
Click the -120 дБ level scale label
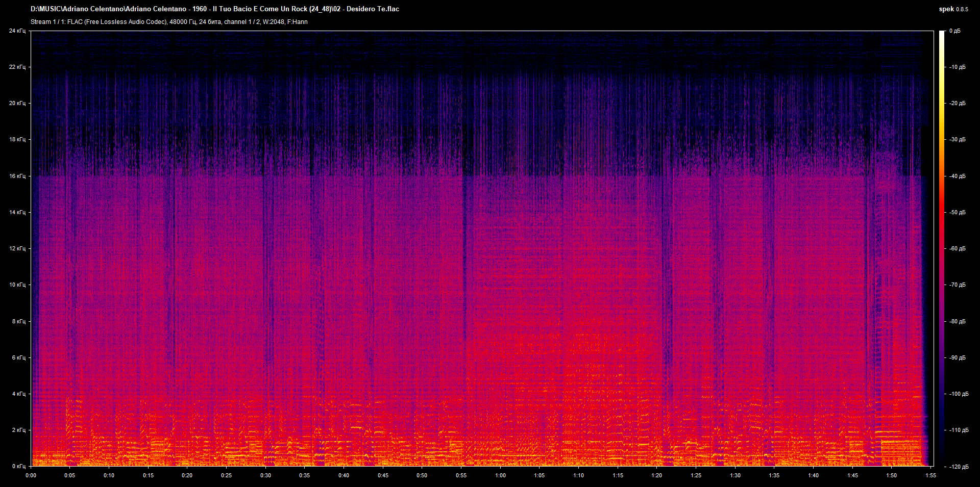pyautogui.click(x=959, y=467)
